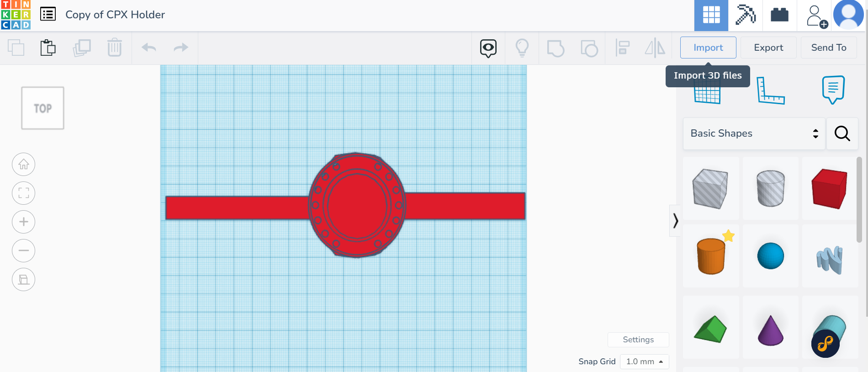868x372 pixels.
Task: Click the design title Copy of CPX Holder
Action: [x=115, y=15]
